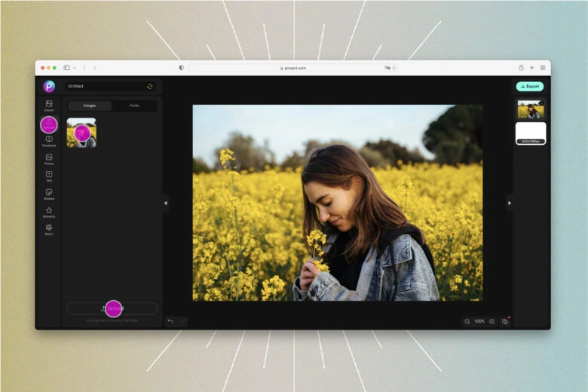Click the Picsart logo
The image size is (588, 392).
pyautogui.click(x=49, y=86)
